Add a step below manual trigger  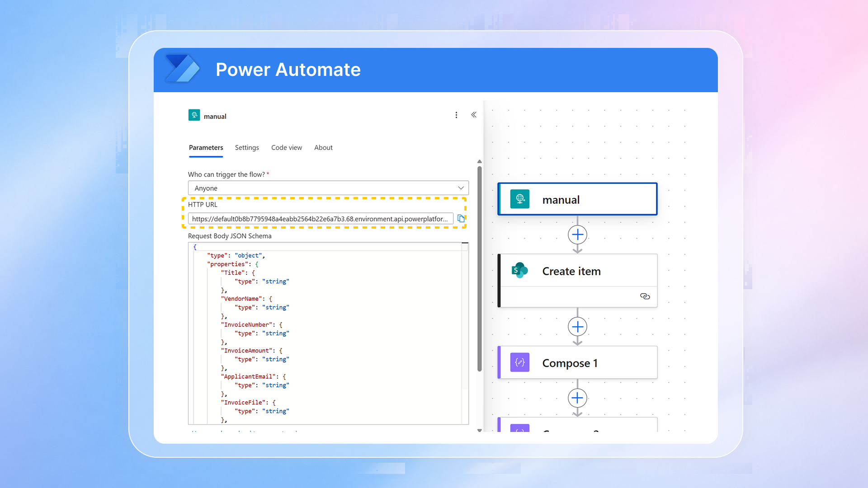(x=577, y=235)
